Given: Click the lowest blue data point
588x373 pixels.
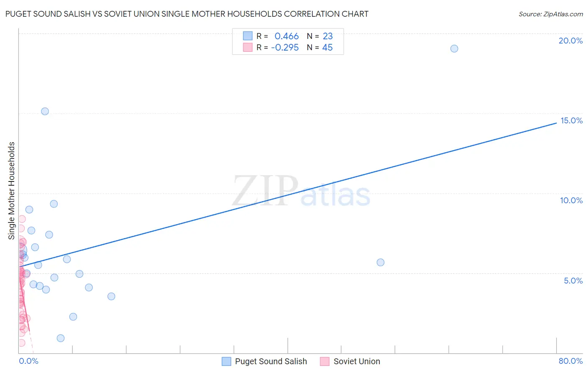Looking at the screenshot, I should 61,338.
